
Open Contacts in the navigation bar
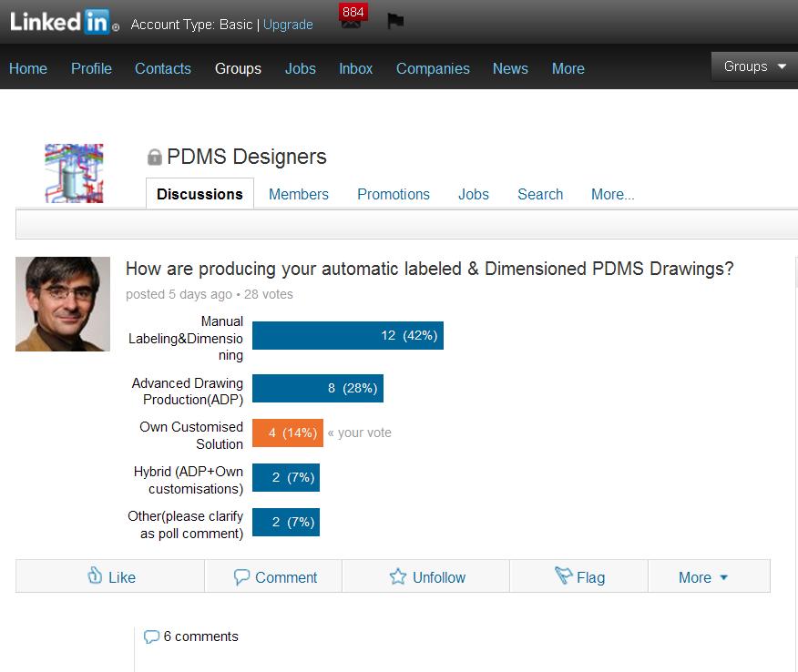163,68
